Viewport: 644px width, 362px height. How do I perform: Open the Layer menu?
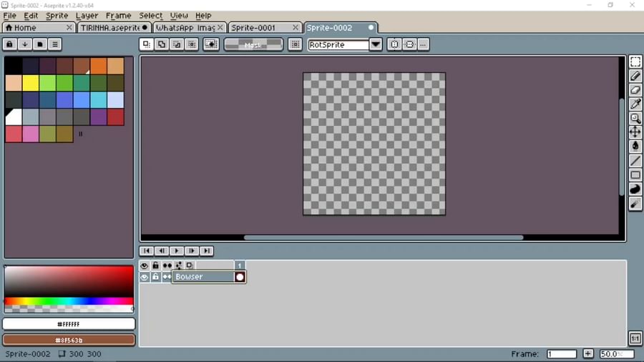pyautogui.click(x=87, y=16)
